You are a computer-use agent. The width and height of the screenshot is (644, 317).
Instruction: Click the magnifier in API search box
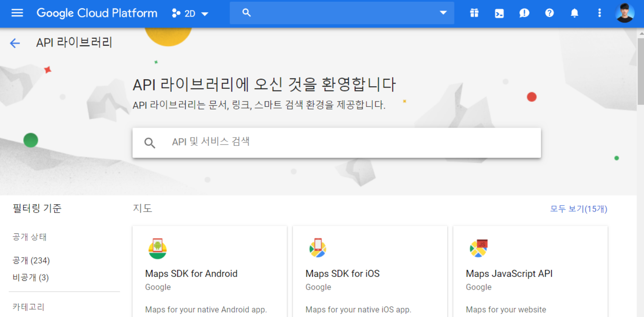point(149,143)
